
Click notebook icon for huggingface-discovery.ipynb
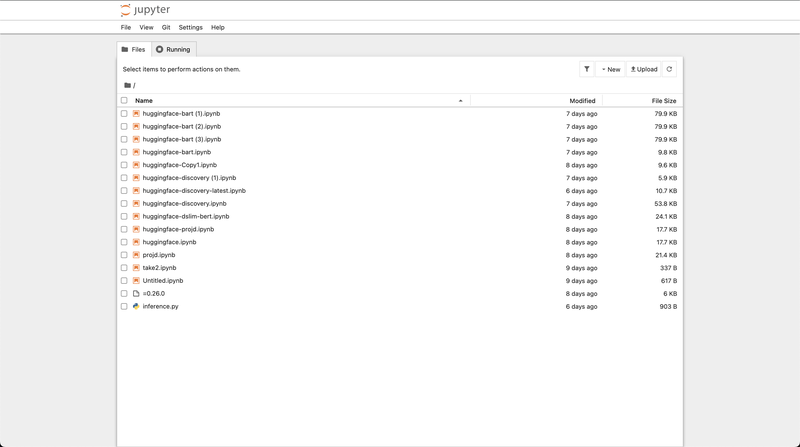(x=136, y=204)
